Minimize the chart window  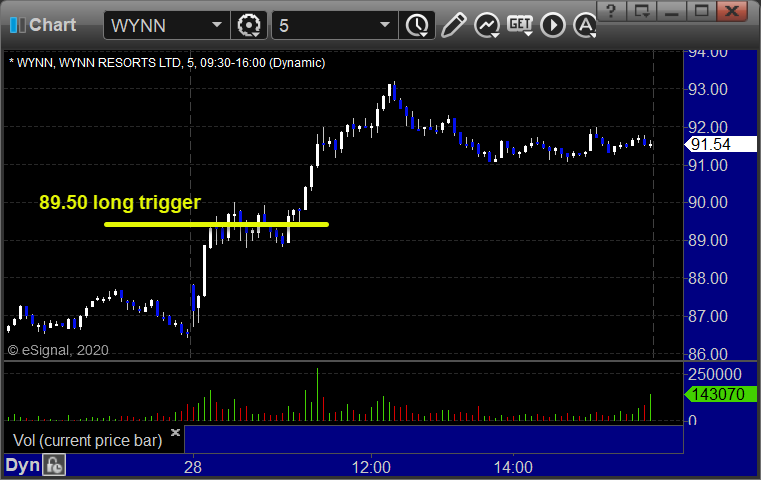pos(671,11)
